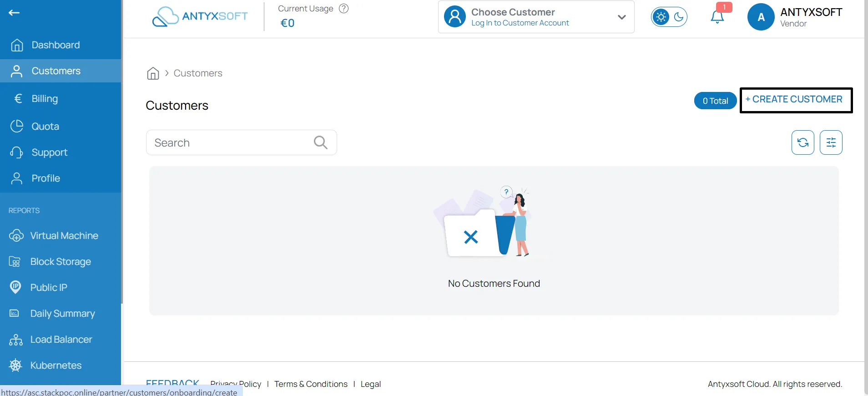
Task: Open the ANTYXSOFT Vendor account menu
Action: [811, 17]
